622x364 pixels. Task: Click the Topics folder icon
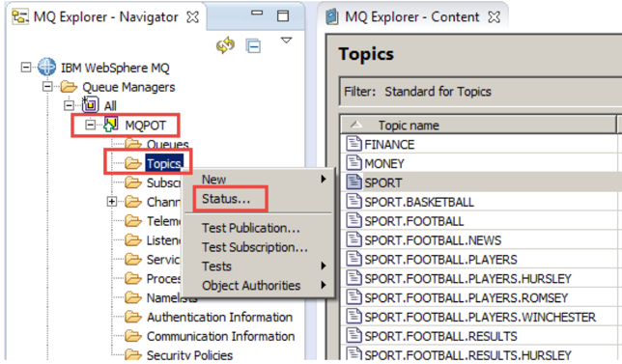coord(133,163)
